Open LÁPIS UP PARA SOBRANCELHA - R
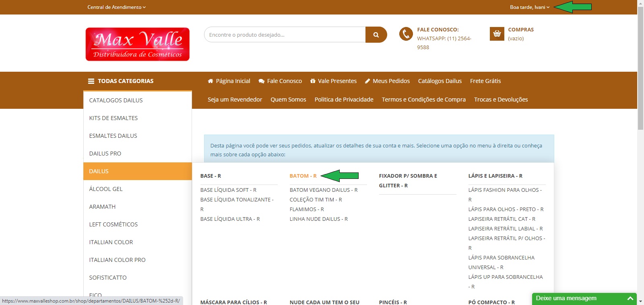Image resolution: width=644 pixels, height=305 pixels. pos(506,282)
